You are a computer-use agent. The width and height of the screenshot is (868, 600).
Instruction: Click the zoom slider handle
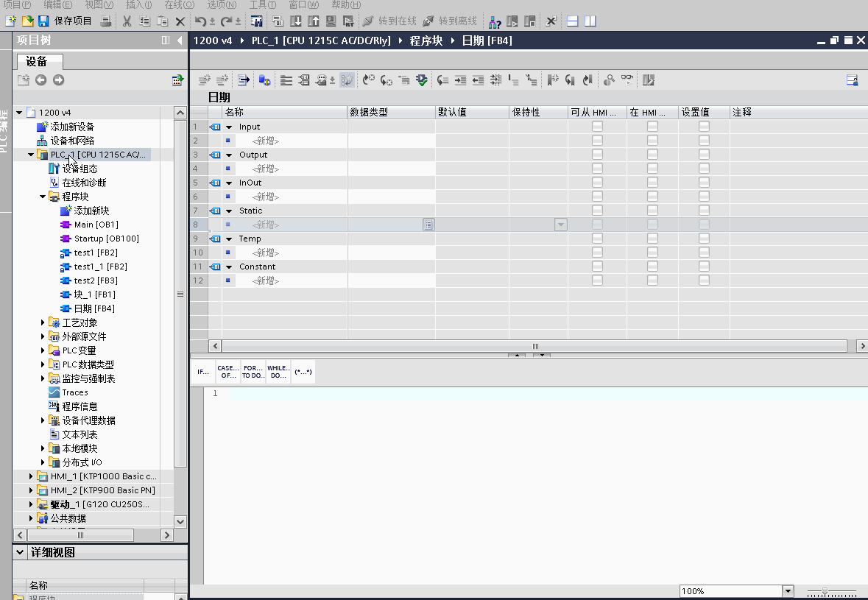click(825, 591)
